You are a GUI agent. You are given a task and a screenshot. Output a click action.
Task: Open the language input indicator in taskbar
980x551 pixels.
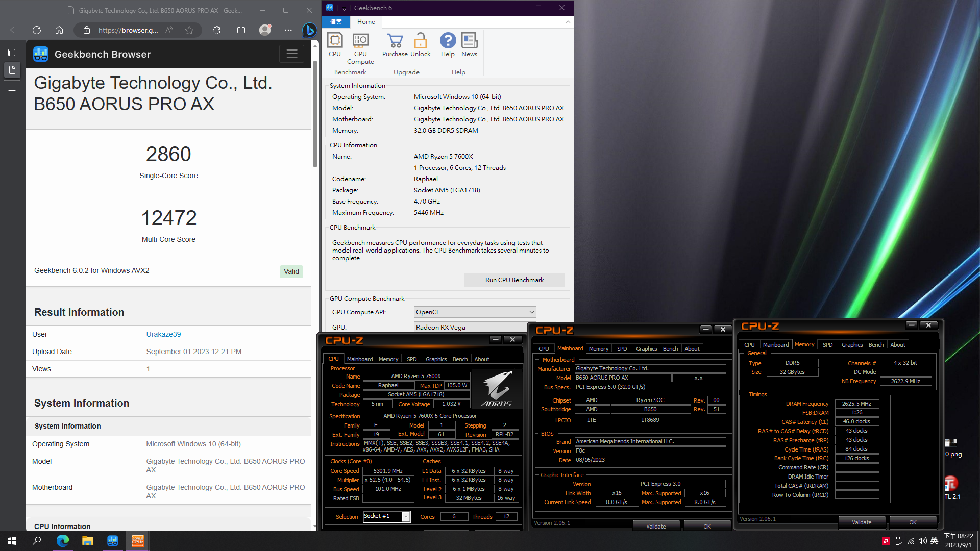point(935,541)
